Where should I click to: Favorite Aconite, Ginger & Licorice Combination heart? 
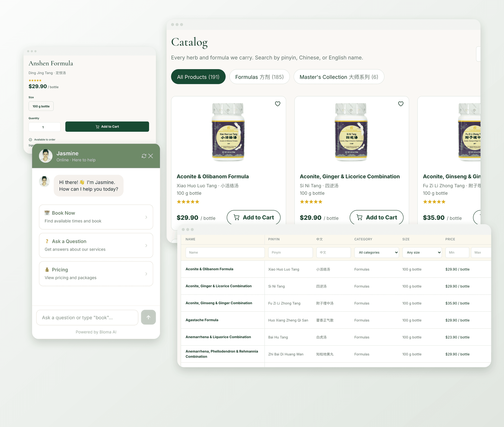pyautogui.click(x=401, y=104)
